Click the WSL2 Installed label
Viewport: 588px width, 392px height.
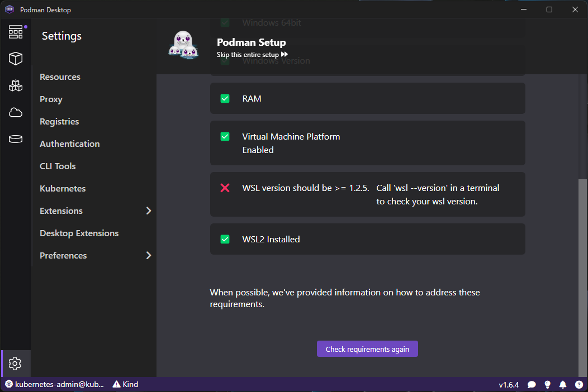pos(271,239)
